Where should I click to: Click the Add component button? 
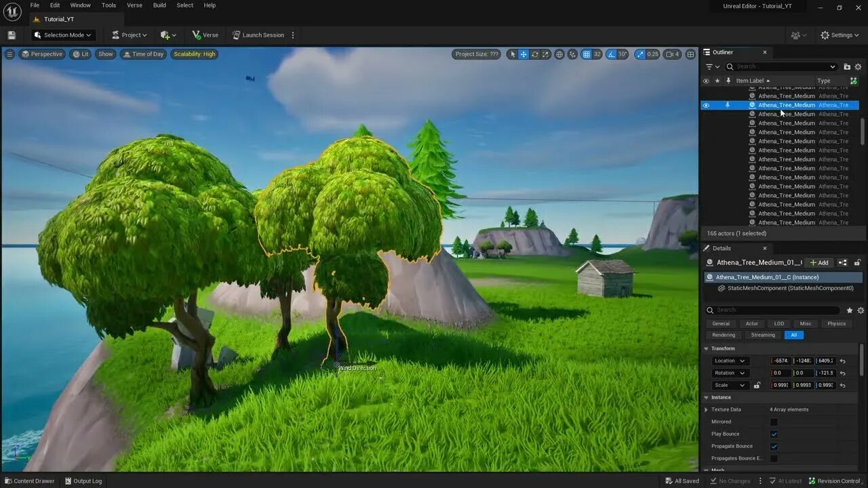tap(819, 262)
